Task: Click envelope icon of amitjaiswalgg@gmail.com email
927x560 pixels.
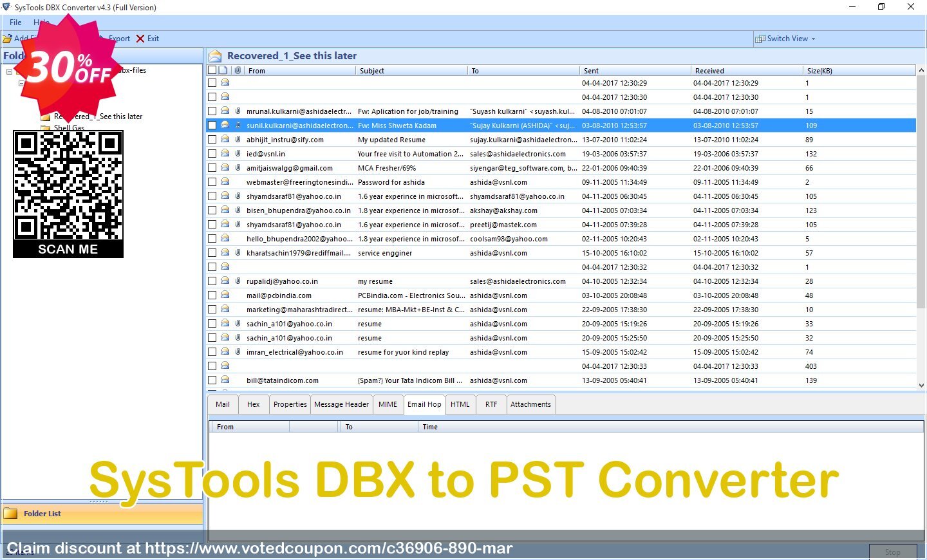Action: [225, 167]
